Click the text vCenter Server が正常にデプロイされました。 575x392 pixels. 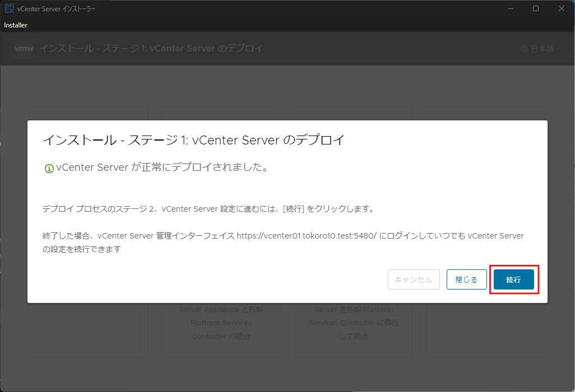(x=163, y=167)
